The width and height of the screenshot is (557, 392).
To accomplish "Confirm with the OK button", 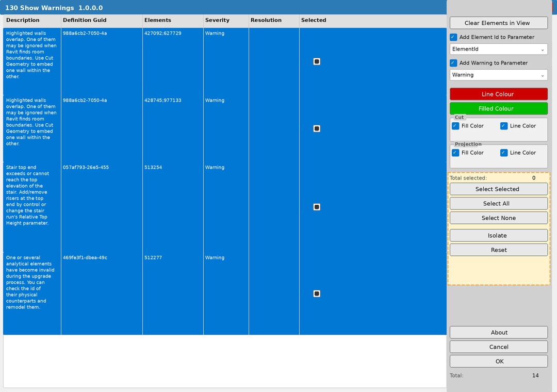I will click(498, 361).
